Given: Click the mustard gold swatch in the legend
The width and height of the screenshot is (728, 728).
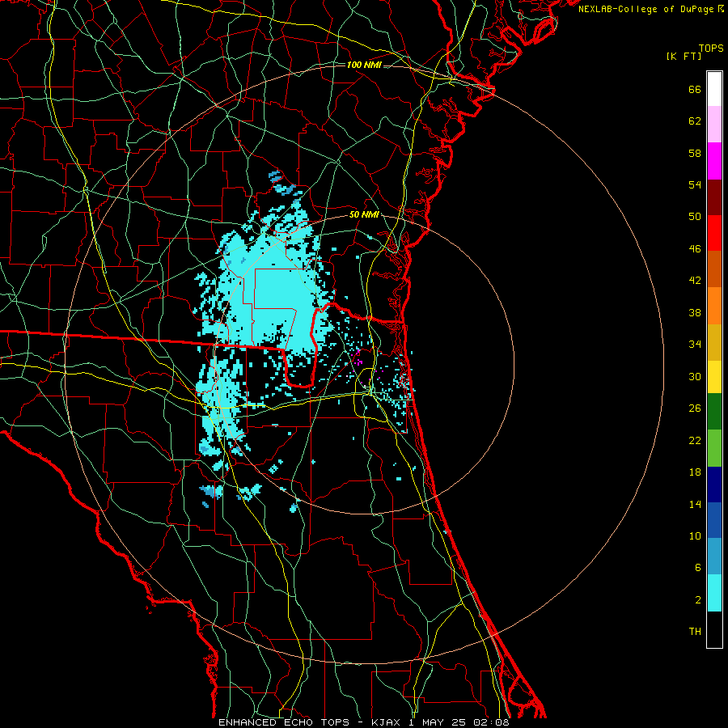Looking at the screenshot, I should (714, 342).
